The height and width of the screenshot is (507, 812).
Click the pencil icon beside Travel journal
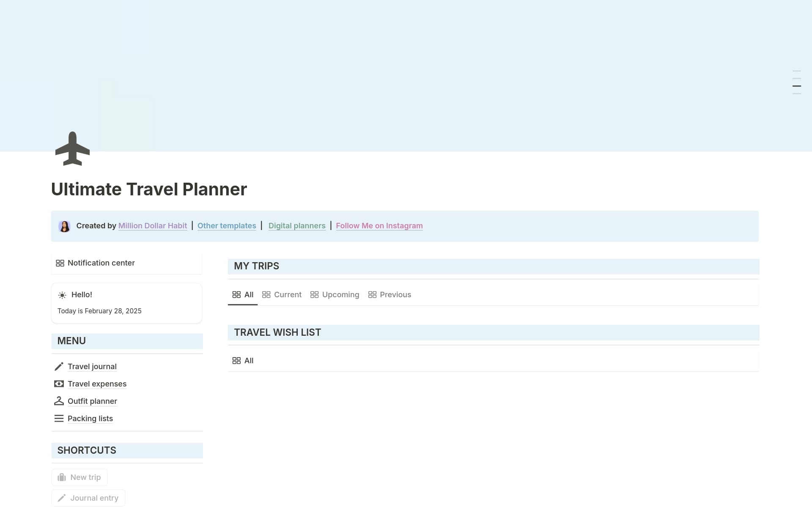click(59, 366)
